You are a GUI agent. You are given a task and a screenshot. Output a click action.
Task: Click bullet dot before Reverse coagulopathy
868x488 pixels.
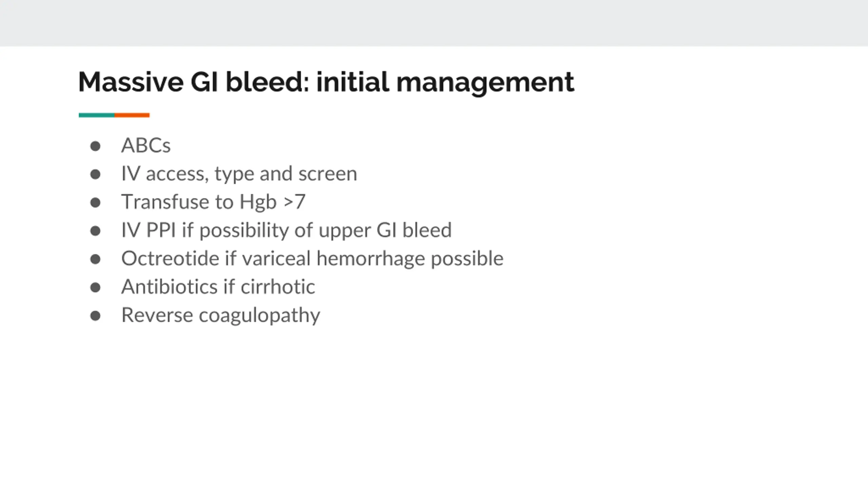(95, 316)
